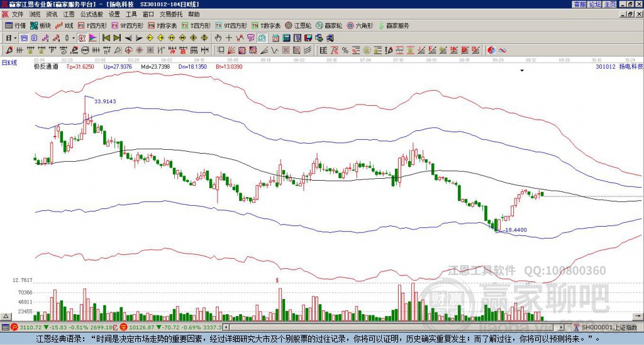Open the 江恩轮 Gann wheel

tap(298, 25)
